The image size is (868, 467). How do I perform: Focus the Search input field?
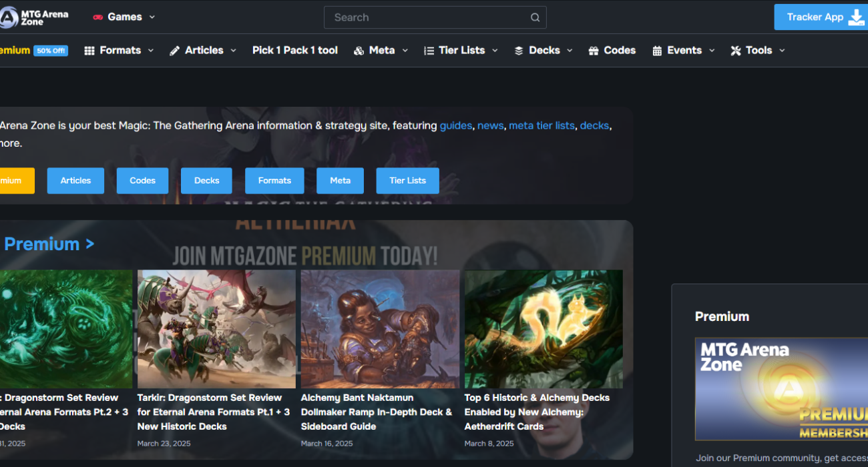435,17
